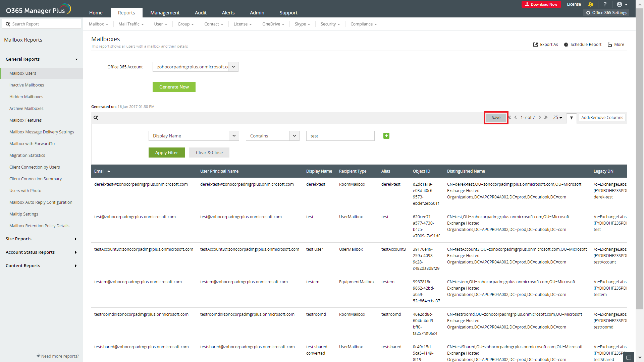Viewport: 644px width, 362px height.
Task: Click the Apply Filter button
Action: 166,153
